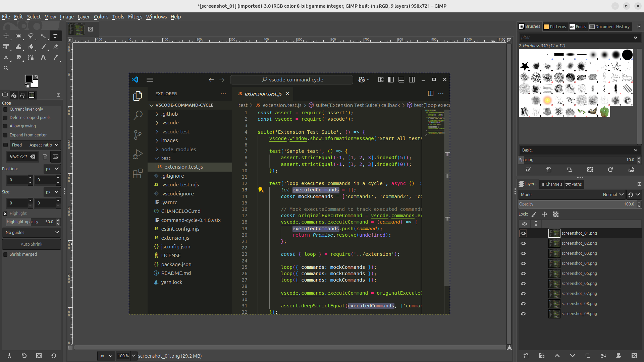This screenshot has width=644, height=362.
Task: Delete the selected layer
Action: pos(634,356)
